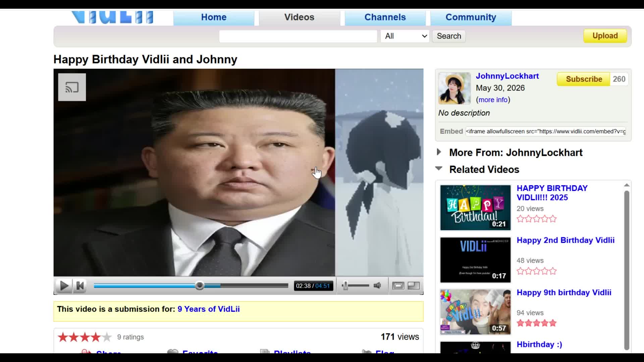Viewport: 644px width, 362px height.
Task: Click the subscriber count 260
Action: (x=619, y=79)
